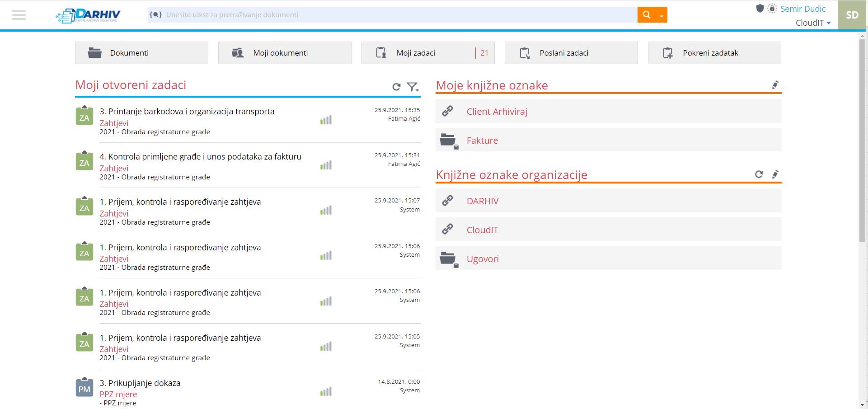
Task: Open the Dokumenti section
Action: click(141, 53)
